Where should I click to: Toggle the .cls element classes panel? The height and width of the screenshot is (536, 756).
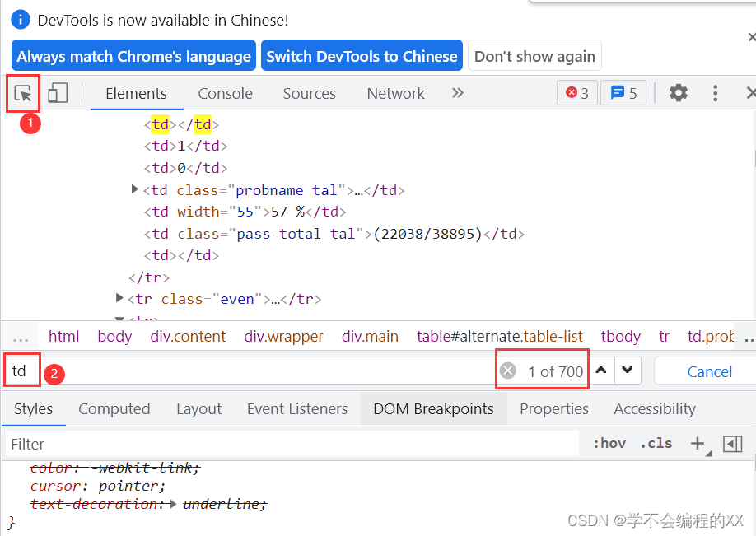point(656,443)
